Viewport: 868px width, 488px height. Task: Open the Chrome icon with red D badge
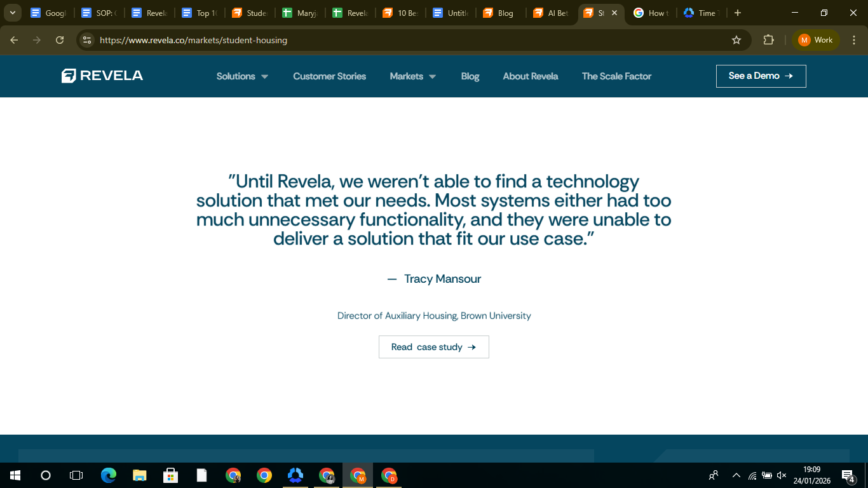pos(390,475)
